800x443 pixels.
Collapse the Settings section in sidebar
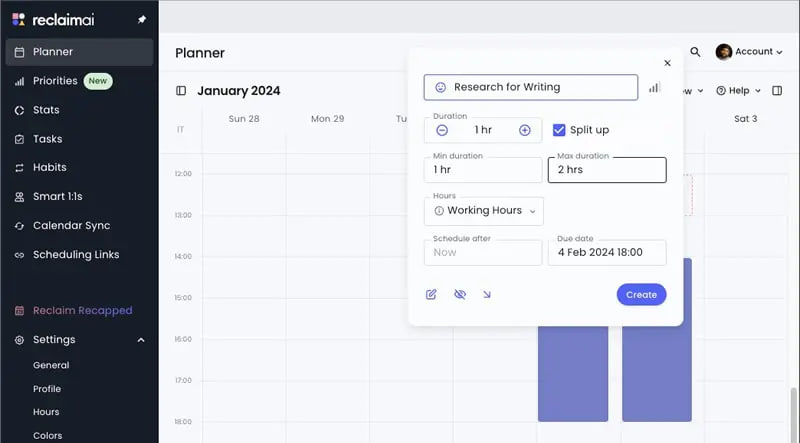point(141,340)
